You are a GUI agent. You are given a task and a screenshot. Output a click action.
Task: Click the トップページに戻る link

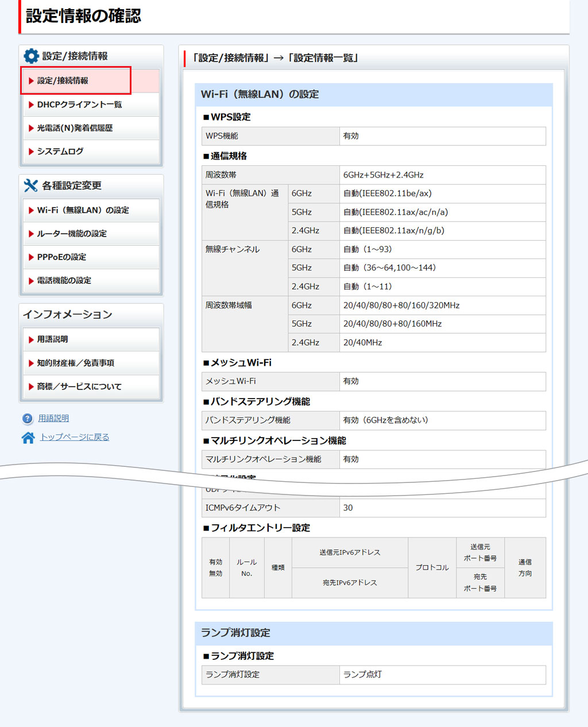[75, 438]
